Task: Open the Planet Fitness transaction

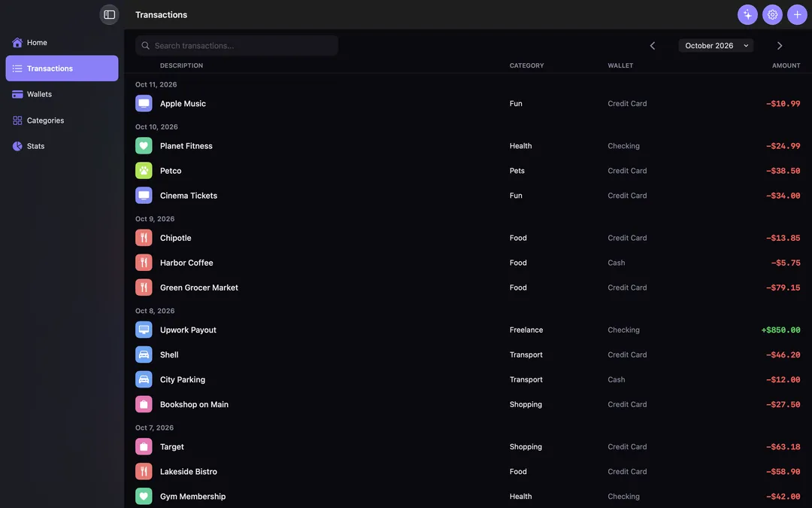Action: [468, 146]
